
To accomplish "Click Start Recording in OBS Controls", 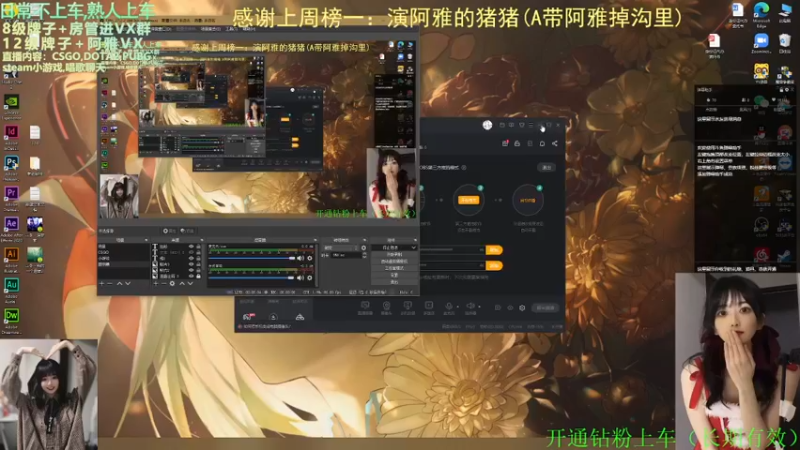I will pyautogui.click(x=394, y=255).
